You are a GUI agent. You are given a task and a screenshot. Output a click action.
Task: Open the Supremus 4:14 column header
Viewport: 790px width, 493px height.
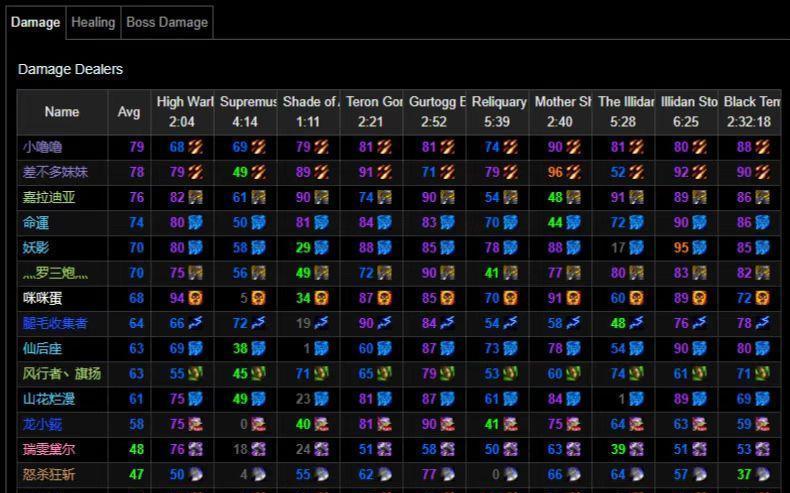pyautogui.click(x=245, y=112)
